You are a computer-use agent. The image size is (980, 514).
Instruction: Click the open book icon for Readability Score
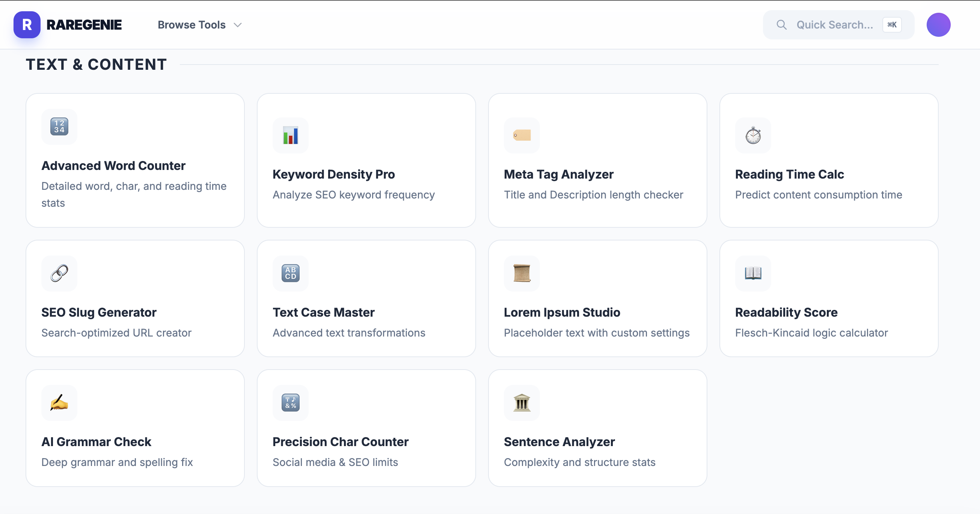(753, 274)
